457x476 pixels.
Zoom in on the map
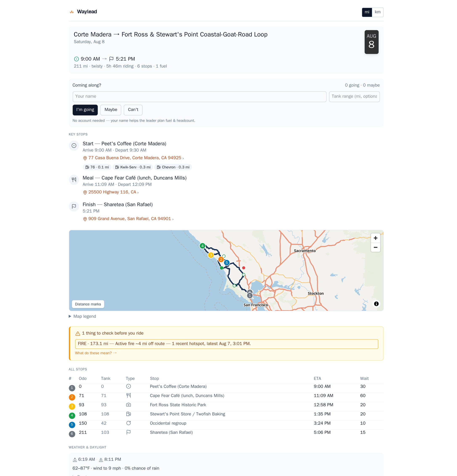coord(375,238)
